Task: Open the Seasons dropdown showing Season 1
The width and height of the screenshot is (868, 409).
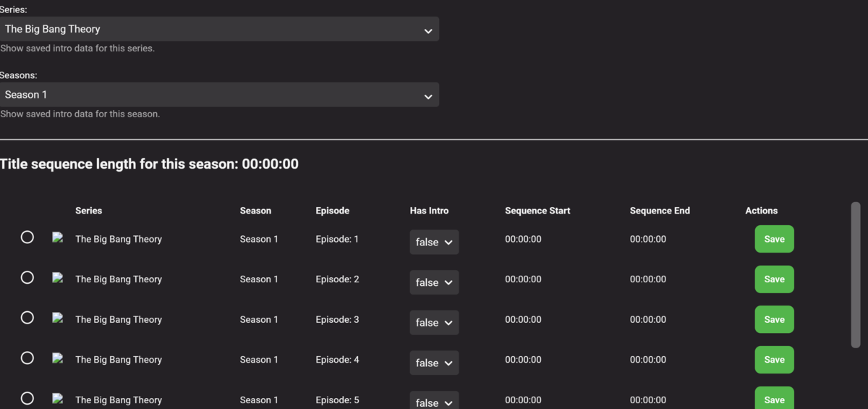Action: coord(219,95)
